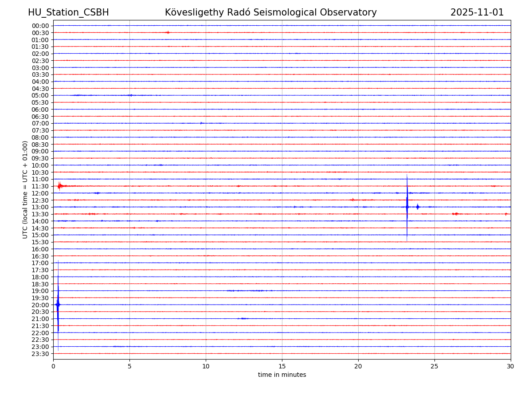The image size is (532, 399).
Task: Click the Kövesligethy Radó Seismological Observatory title
Action: 270,12
